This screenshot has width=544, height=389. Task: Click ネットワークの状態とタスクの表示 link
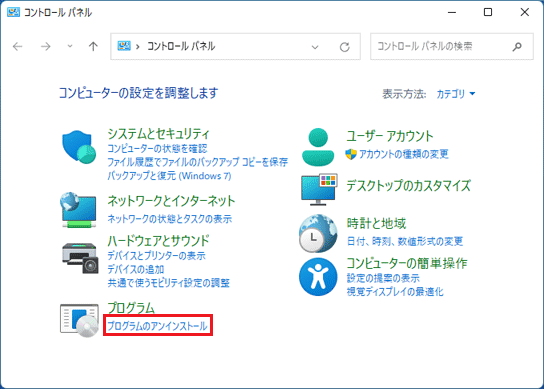click(x=170, y=219)
